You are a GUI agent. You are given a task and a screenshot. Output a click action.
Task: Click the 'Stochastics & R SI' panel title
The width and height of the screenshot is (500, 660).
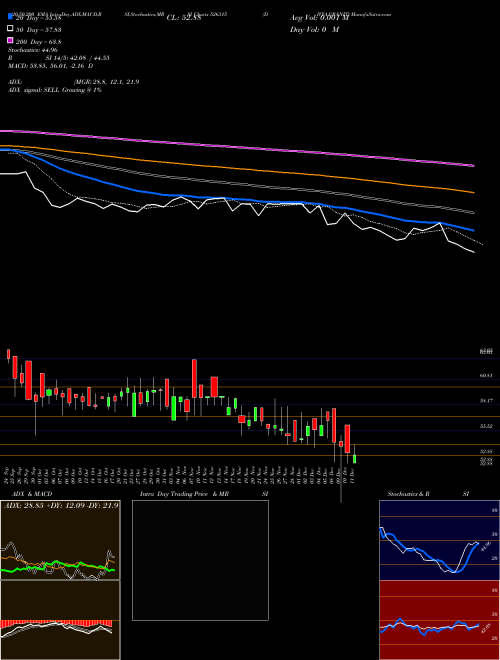click(x=428, y=494)
